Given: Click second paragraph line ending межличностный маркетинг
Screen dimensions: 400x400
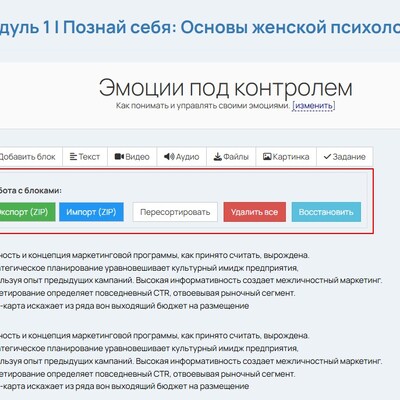Looking at the screenshot, I should pos(191,361).
